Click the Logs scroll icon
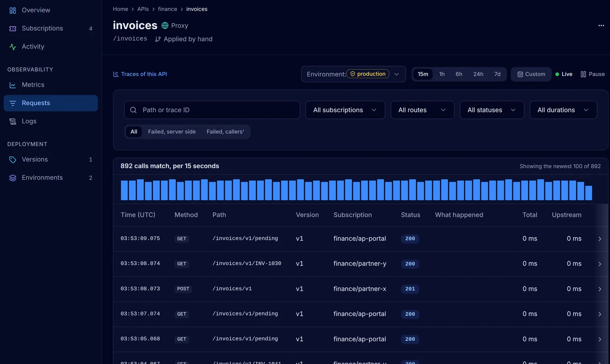The width and height of the screenshot is (610, 364). coord(13,121)
